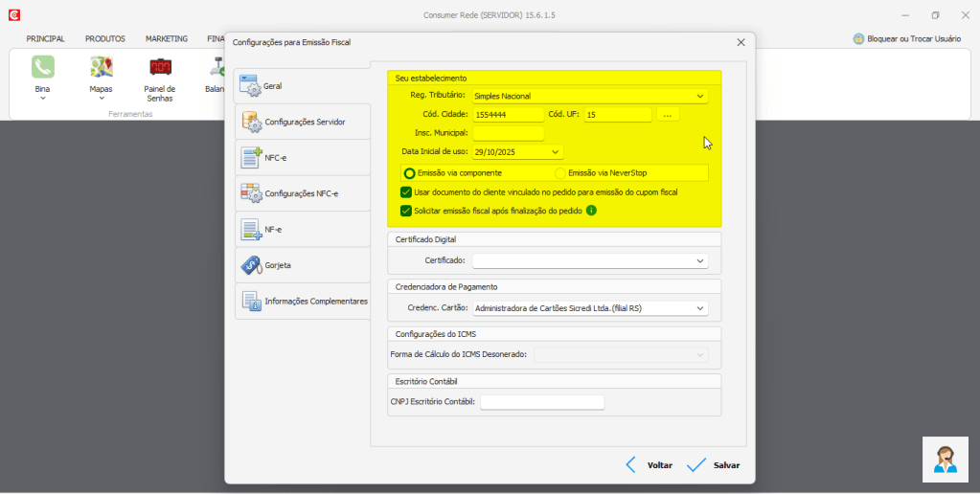Click the Voltar button
980x494 pixels.
click(x=649, y=465)
